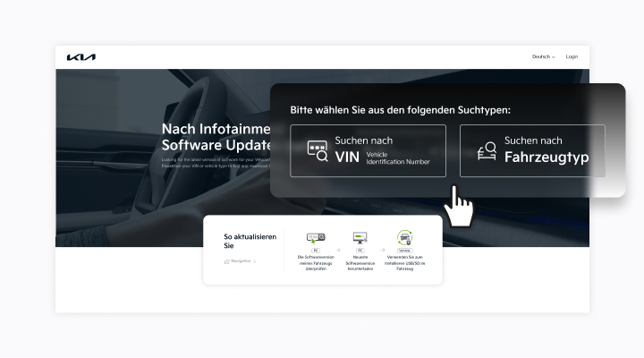Click the 'Neueste Softwareversion herunterladen' step text
Image resolution: width=644 pixels, height=358 pixels.
360,262
